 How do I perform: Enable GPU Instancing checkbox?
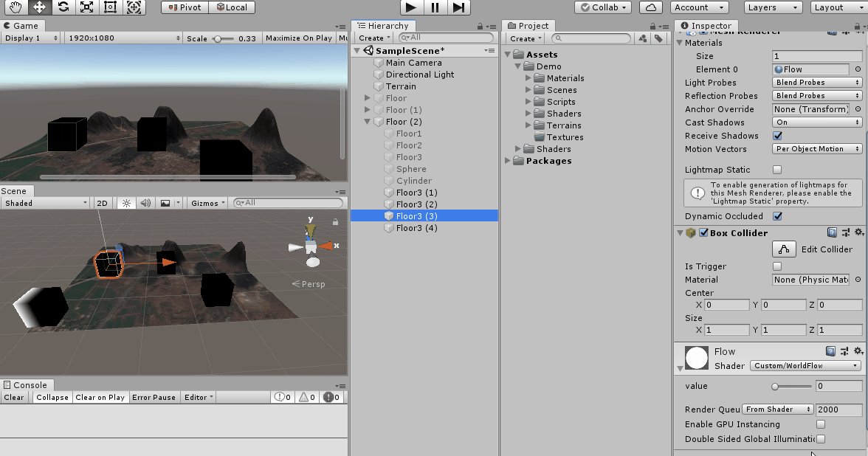821,424
